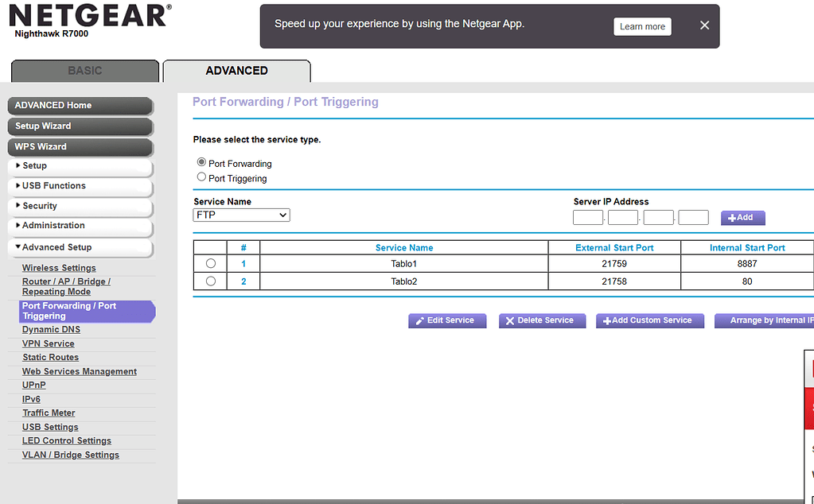This screenshot has height=504, width=814.
Task: Click Edit Service button
Action: click(447, 321)
